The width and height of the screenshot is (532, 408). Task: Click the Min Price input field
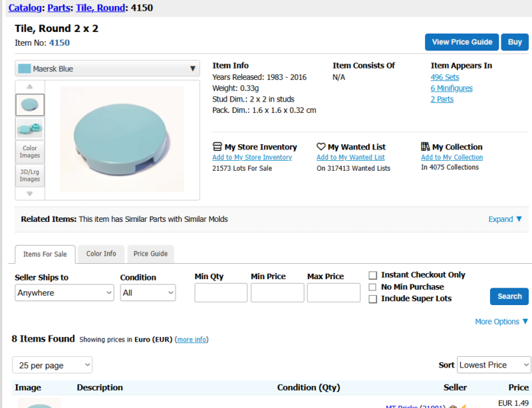point(277,292)
